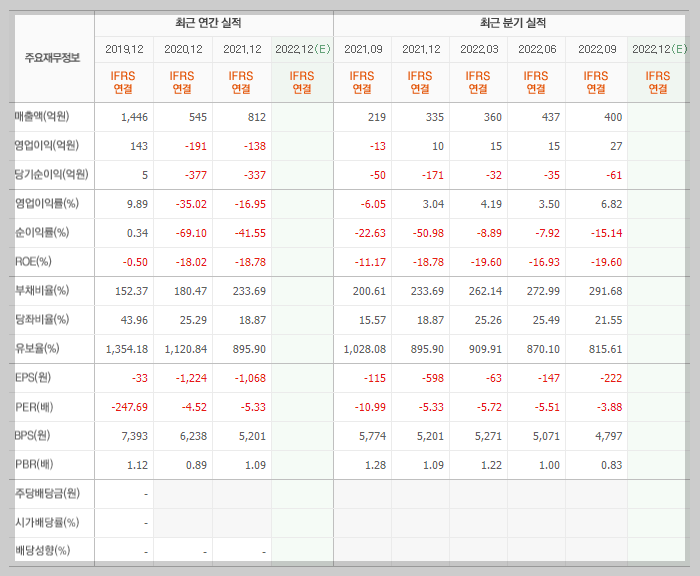700x576 pixels.
Task: Click quarterly column header 2021.09
Action: [363, 49]
